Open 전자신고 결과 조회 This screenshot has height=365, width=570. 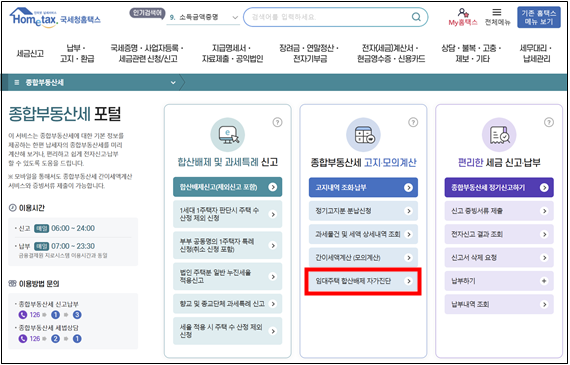pyautogui.click(x=499, y=234)
